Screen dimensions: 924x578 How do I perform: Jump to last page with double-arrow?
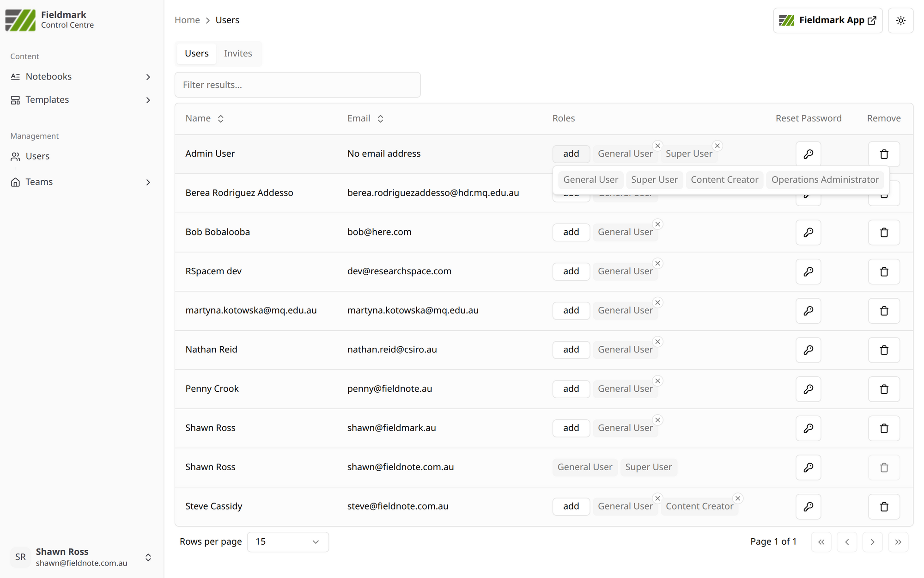pyautogui.click(x=898, y=542)
